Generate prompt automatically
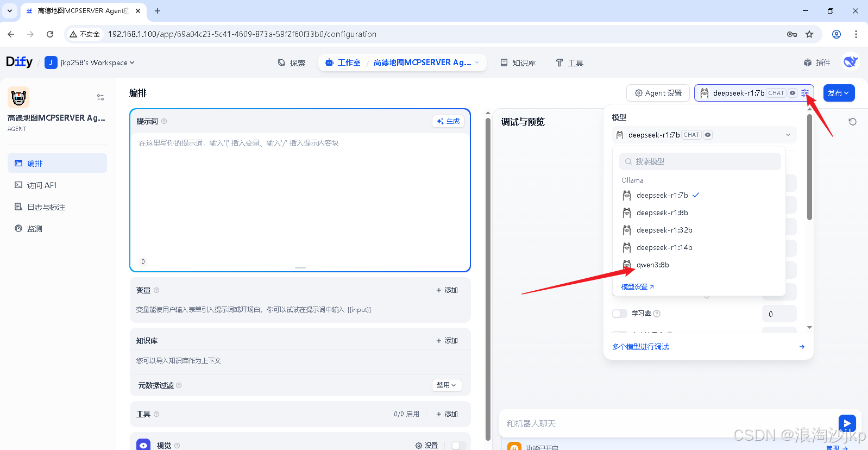 [x=448, y=121]
